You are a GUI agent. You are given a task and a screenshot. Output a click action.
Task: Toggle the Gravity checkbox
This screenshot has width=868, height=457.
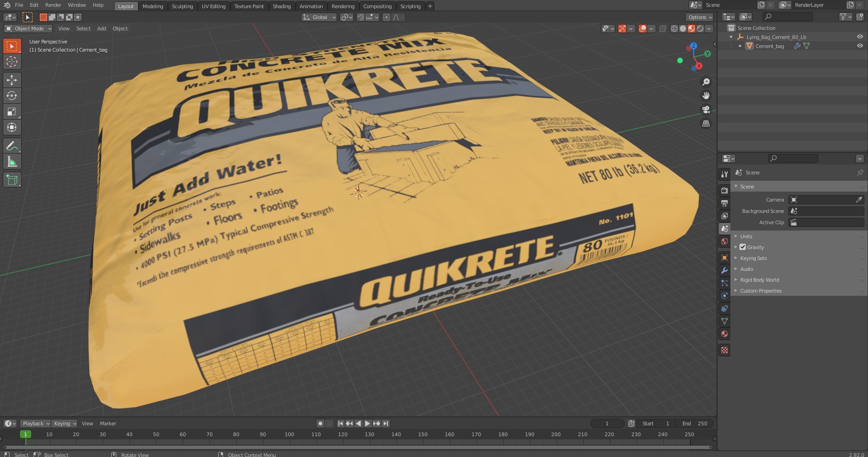point(743,247)
